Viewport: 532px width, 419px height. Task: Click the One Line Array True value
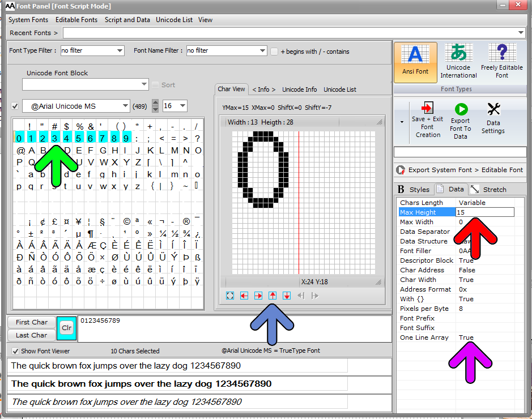click(466, 337)
